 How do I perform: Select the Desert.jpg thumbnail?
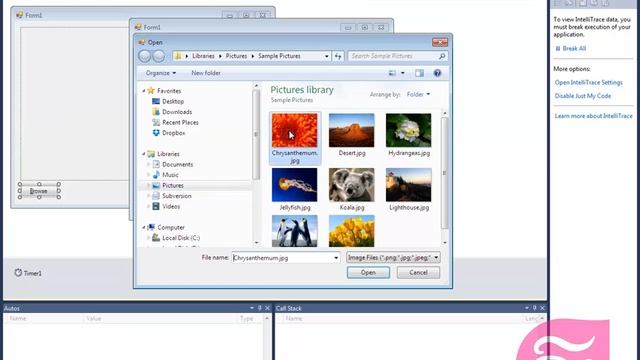point(351,130)
